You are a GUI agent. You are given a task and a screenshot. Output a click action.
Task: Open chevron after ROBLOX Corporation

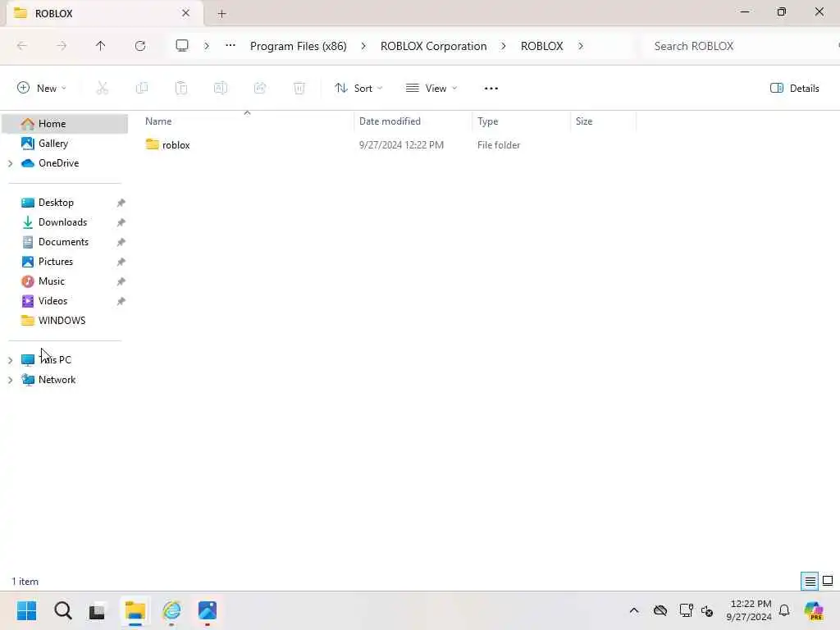pyautogui.click(x=504, y=46)
